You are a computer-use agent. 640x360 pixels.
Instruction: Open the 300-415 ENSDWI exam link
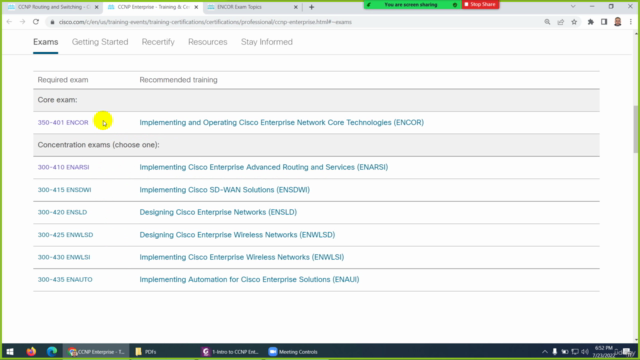click(64, 190)
